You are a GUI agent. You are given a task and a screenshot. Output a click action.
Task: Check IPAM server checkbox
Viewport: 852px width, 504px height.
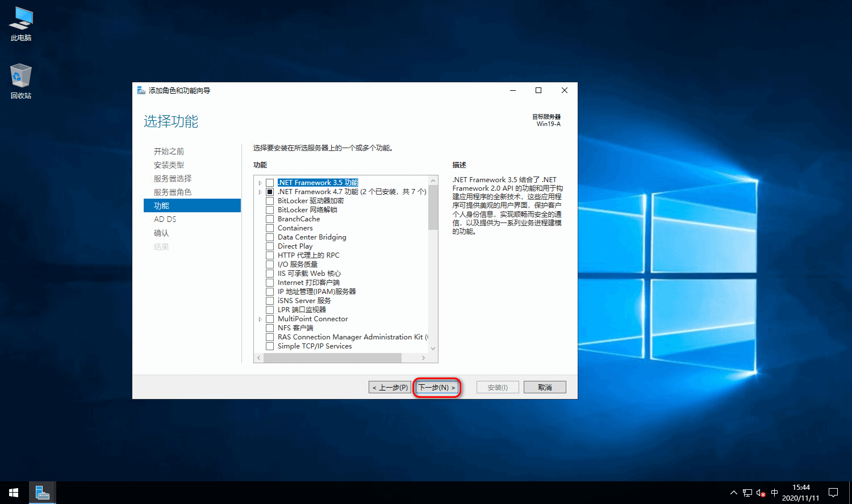tap(270, 292)
